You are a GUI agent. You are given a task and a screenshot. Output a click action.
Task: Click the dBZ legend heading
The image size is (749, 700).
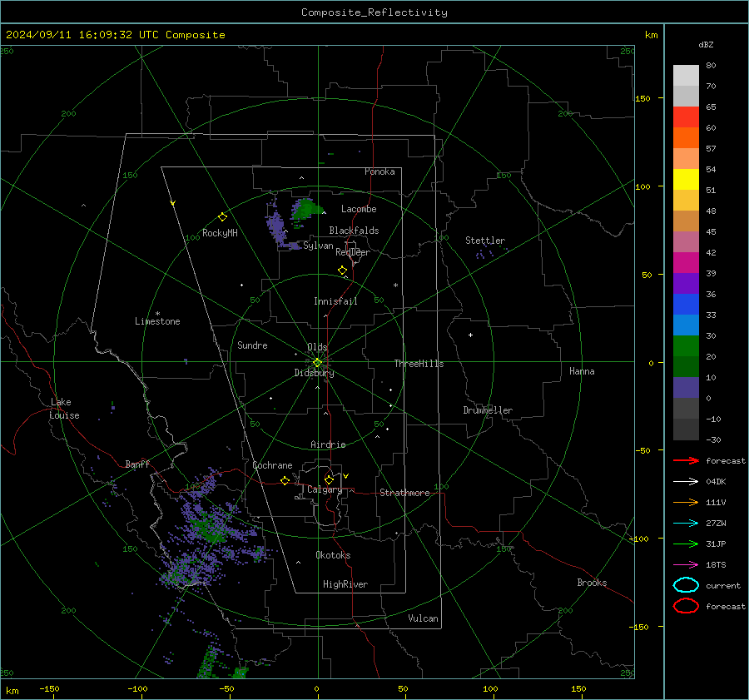click(x=706, y=44)
